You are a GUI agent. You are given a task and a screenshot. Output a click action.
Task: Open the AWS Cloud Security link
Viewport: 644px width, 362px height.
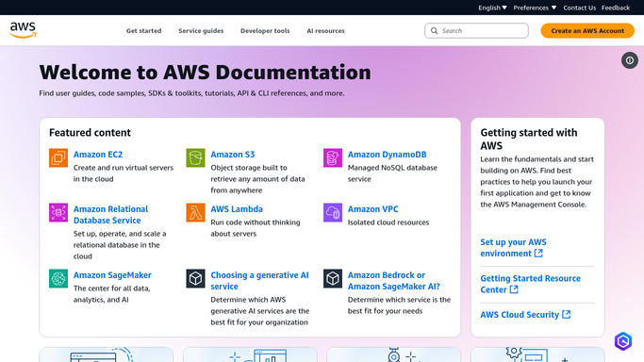pyautogui.click(x=525, y=315)
